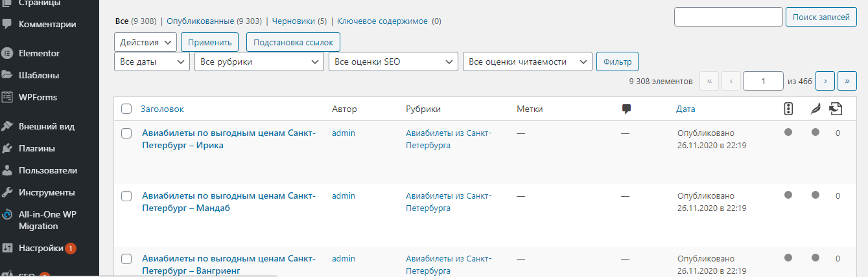Viewport: 868px width, 277px height.
Task: Click the SEO score column icon
Action: pyautogui.click(x=788, y=109)
